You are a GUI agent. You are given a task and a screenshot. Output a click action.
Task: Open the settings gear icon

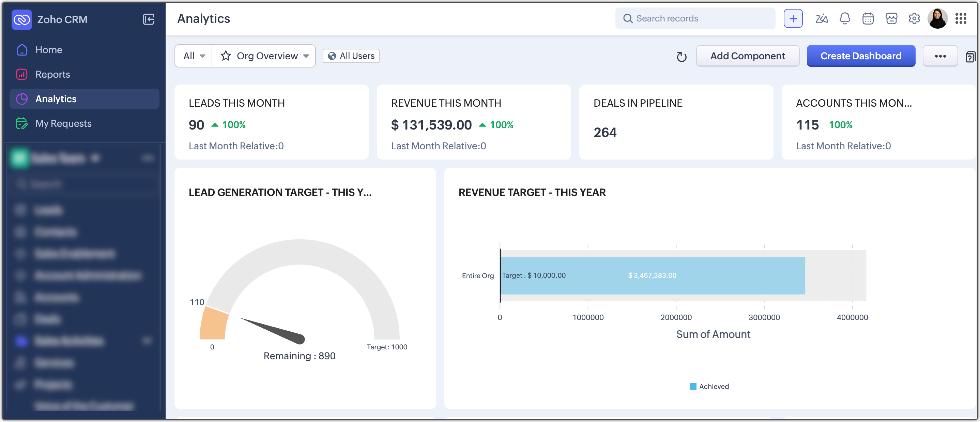pos(914,18)
